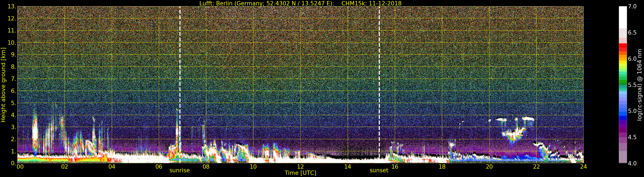Click time axis tick '12'
This screenshot has height=177, width=644.
[x=300, y=167]
